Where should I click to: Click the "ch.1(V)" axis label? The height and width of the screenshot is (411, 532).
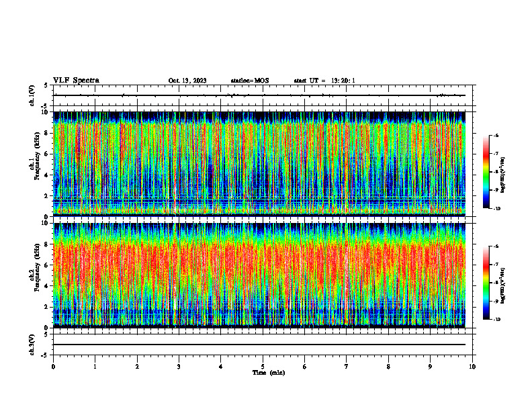point(32,95)
